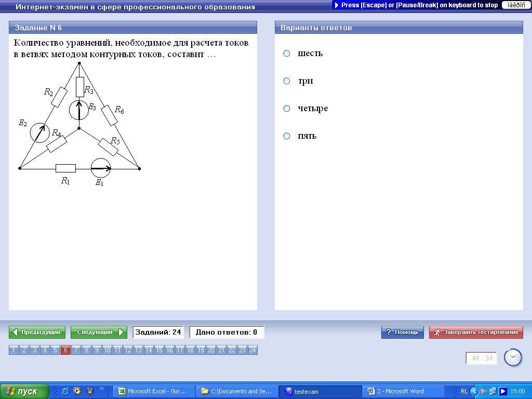The width and height of the screenshot is (532, 399).
Task: Switch to Microsoft Excel taskbar window
Action: coord(154,391)
